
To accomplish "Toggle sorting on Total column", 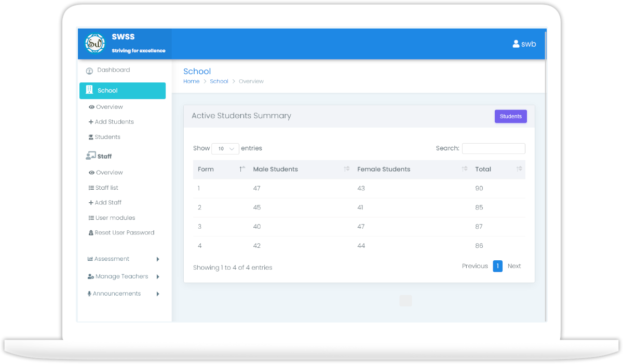I will point(519,169).
